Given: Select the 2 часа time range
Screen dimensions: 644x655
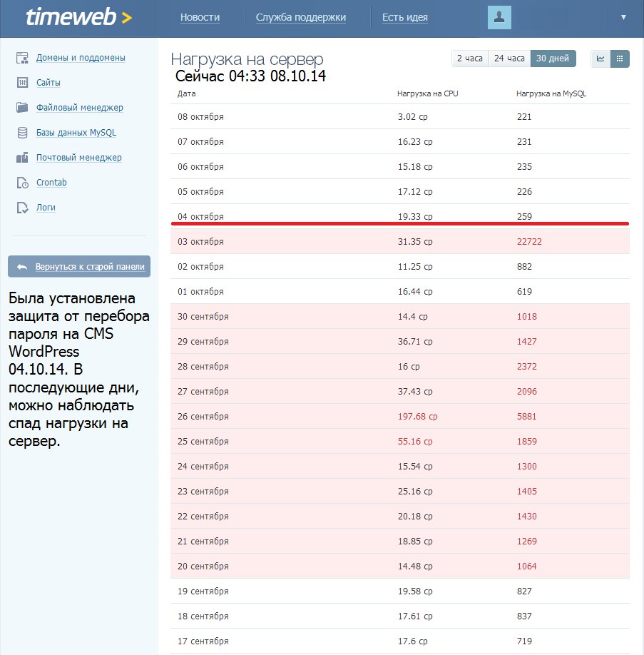Looking at the screenshot, I should coord(470,59).
